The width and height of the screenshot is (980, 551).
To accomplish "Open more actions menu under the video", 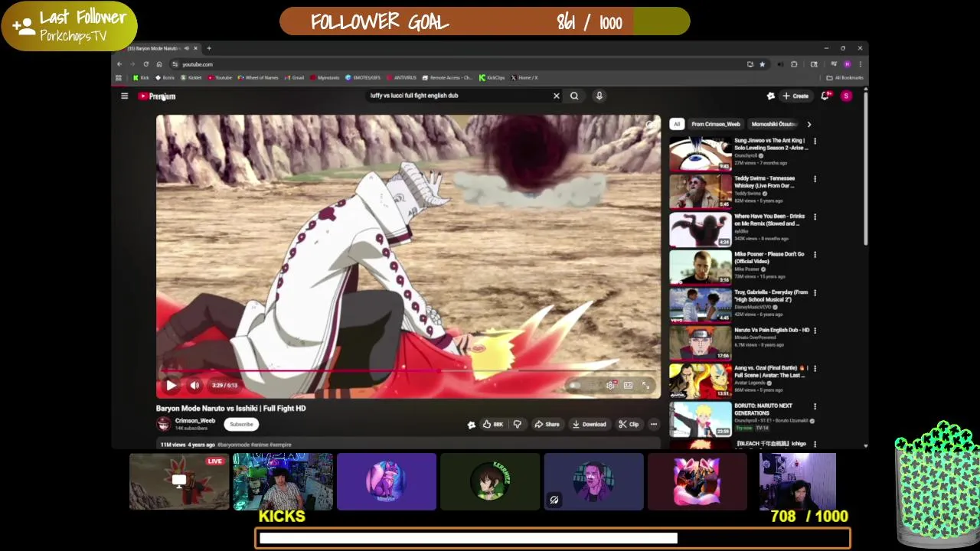I will click(653, 424).
